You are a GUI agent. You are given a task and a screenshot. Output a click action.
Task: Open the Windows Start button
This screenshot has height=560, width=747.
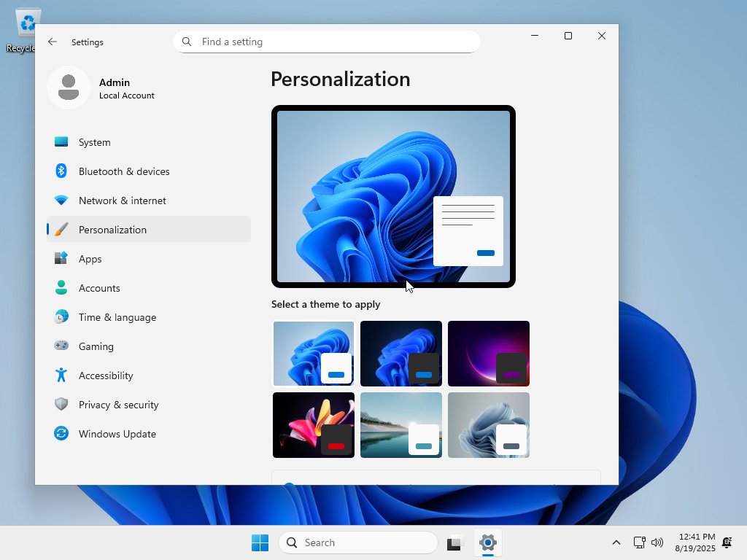click(x=260, y=542)
